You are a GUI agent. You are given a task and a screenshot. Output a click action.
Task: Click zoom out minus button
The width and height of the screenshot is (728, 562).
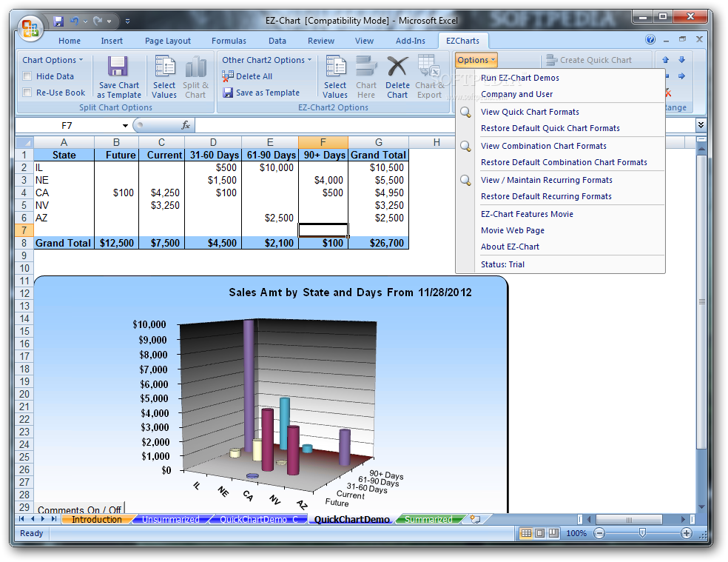[x=599, y=533]
